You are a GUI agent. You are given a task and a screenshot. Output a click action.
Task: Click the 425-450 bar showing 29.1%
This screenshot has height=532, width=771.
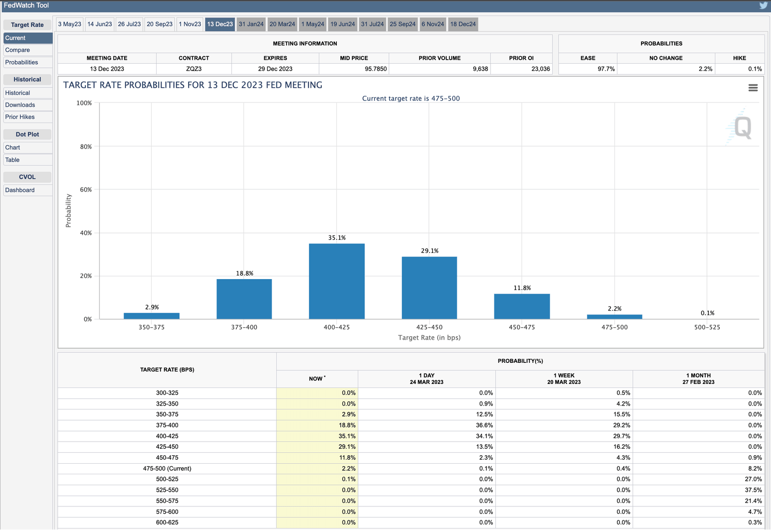[x=429, y=288]
